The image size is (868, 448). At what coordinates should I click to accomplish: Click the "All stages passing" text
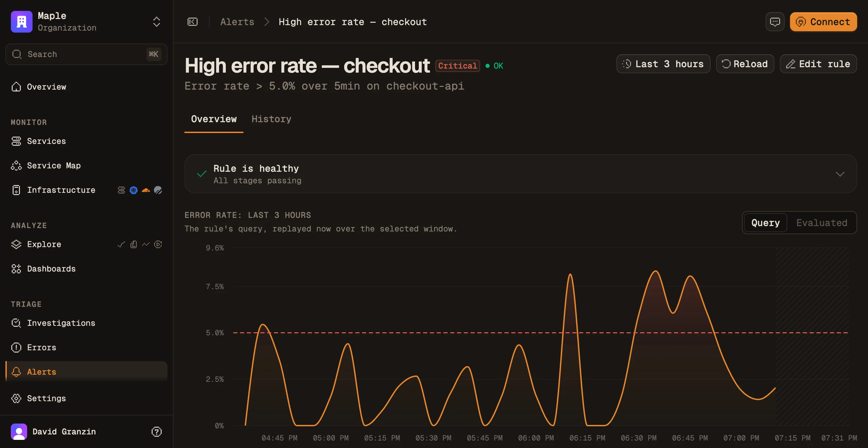[257, 181]
